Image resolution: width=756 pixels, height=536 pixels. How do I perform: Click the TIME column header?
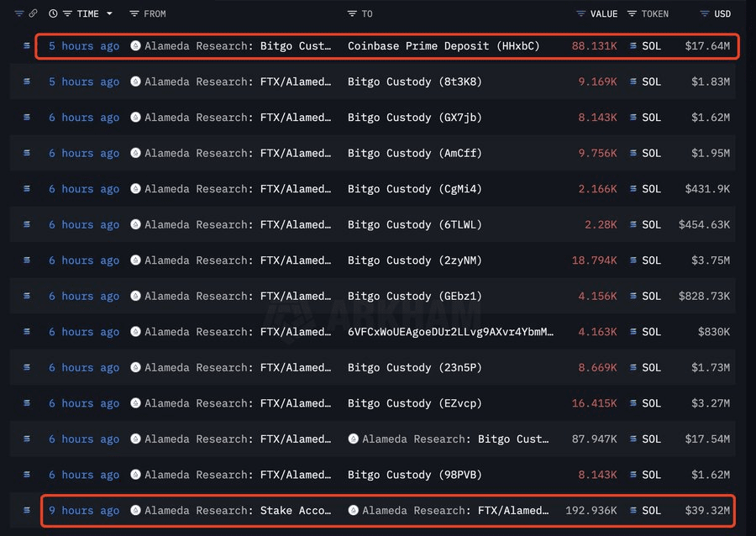click(x=87, y=13)
